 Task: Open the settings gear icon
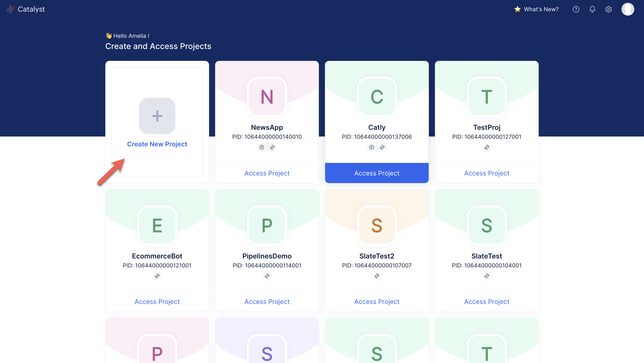pos(608,9)
